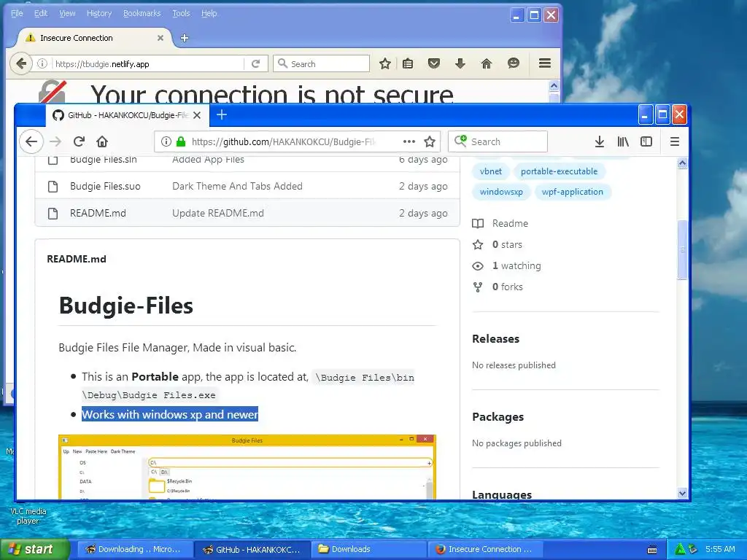Click bookmark star in Insecure Connection window

tap(385, 63)
